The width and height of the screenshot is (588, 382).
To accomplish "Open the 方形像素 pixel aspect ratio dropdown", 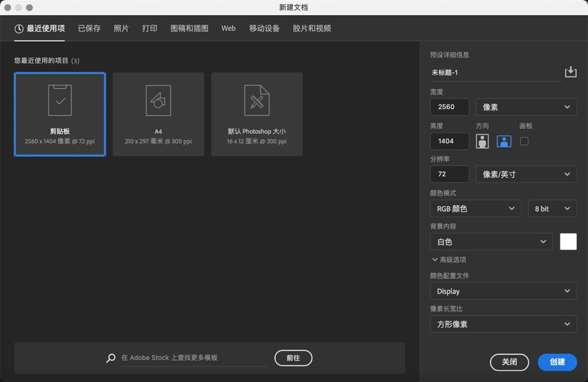I will 503,324.
